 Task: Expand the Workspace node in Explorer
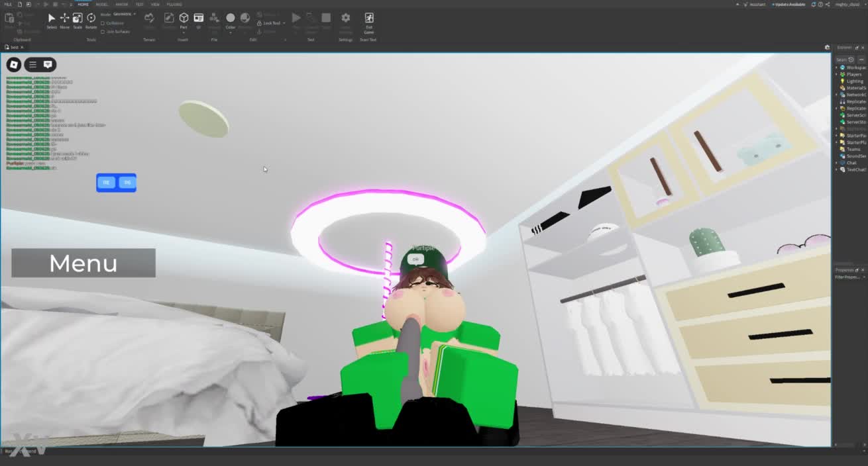tap(836, 68)
